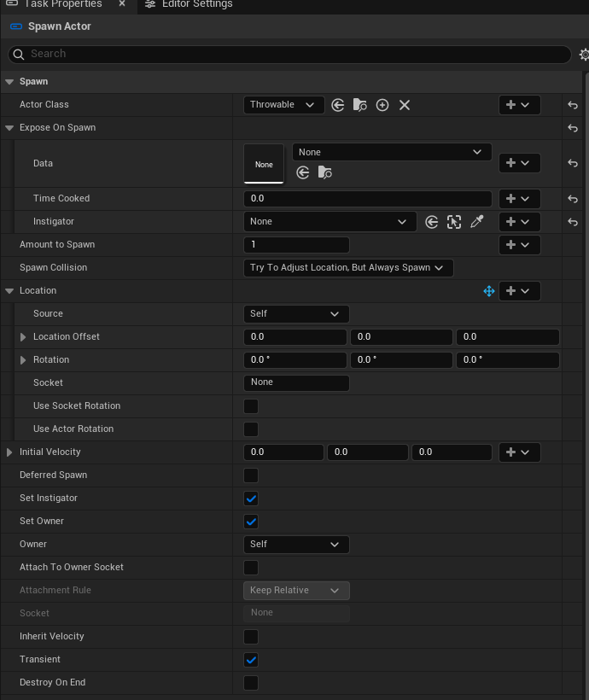Enable Deferred Spawn
589x700 pixels.
coord(251,475)
